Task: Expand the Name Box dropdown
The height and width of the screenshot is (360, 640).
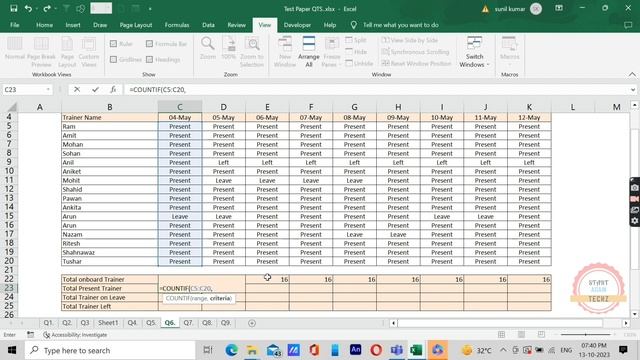Action: (48, 89)
